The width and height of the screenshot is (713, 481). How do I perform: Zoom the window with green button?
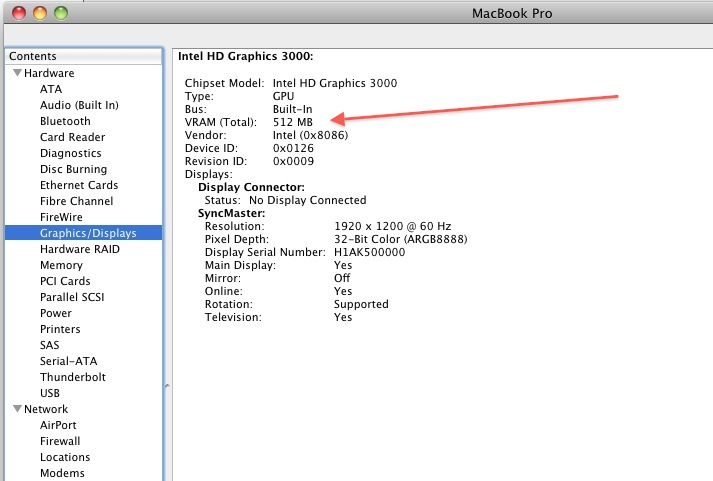[x=61, y=13]
